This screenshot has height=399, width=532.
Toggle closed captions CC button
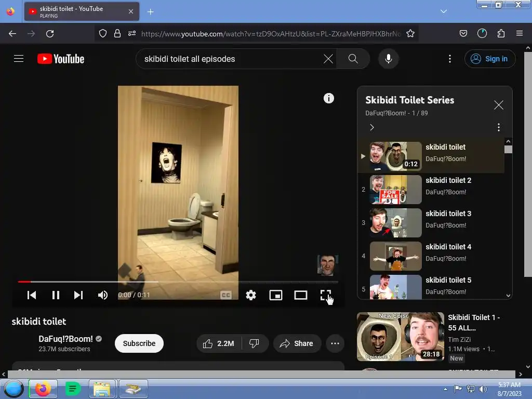(226, 295)
